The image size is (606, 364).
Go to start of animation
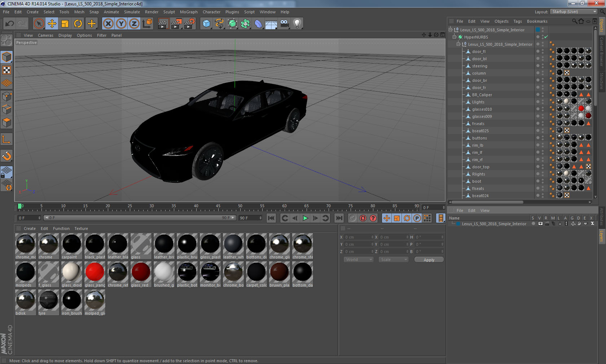(x=271, y=218)
